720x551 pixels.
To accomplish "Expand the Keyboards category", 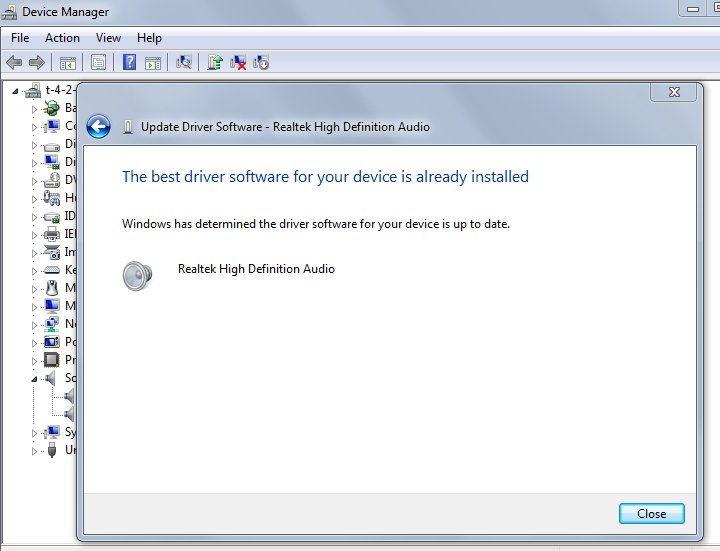I will coord(34,271).
